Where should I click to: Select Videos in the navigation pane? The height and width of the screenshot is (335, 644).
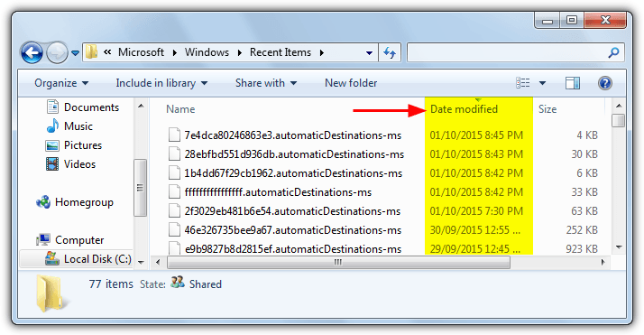tap(79, 164)
